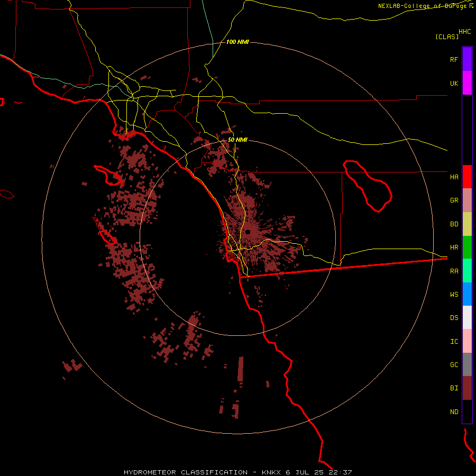Click the Salton Sea outline on the map
The image size is (476, 476).
368,186
